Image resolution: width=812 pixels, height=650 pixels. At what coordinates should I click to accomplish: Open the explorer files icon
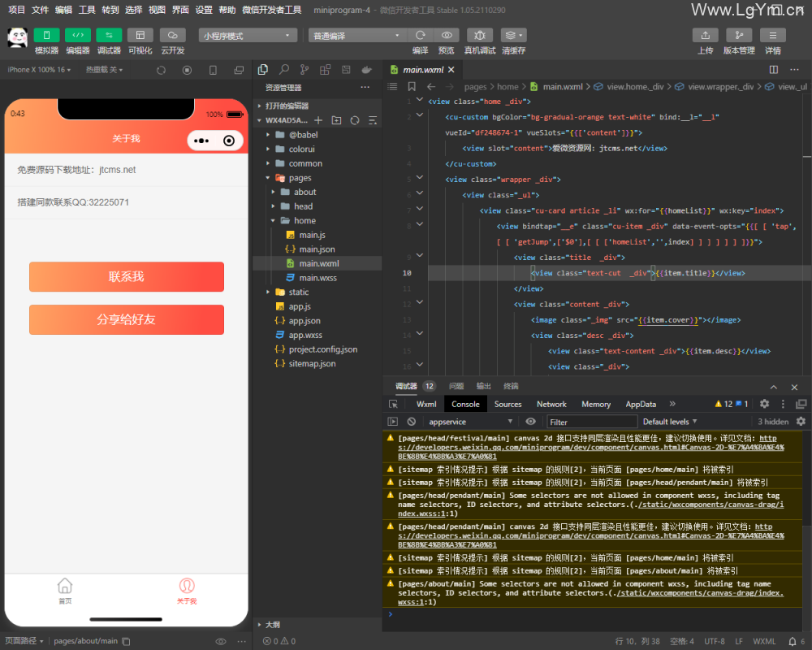coord(263,69)
